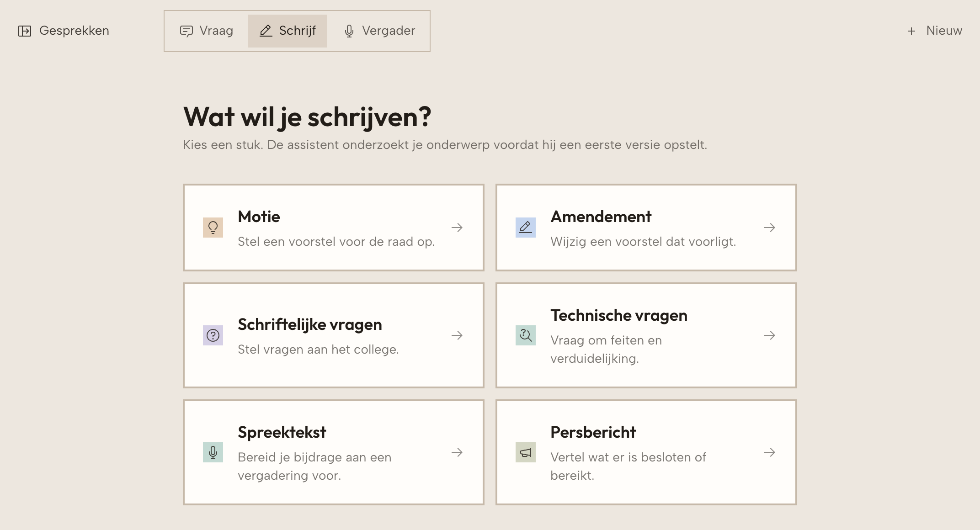Choose the Amendement title

click(601, 217)
